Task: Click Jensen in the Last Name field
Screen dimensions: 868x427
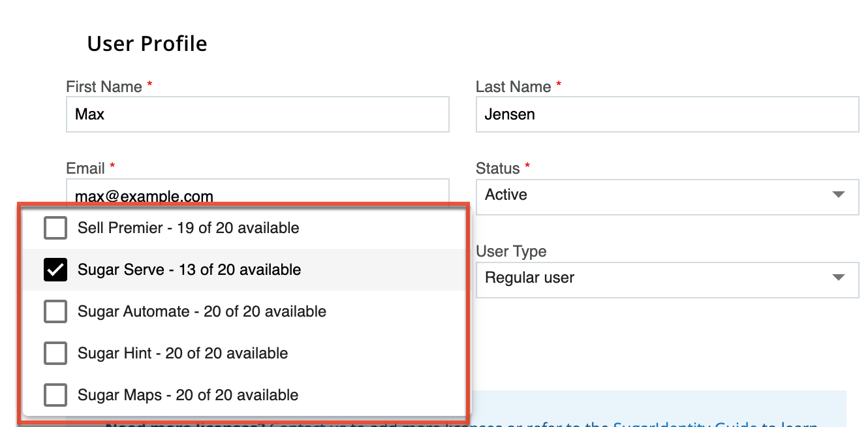Action: click(x=508, y=114)
